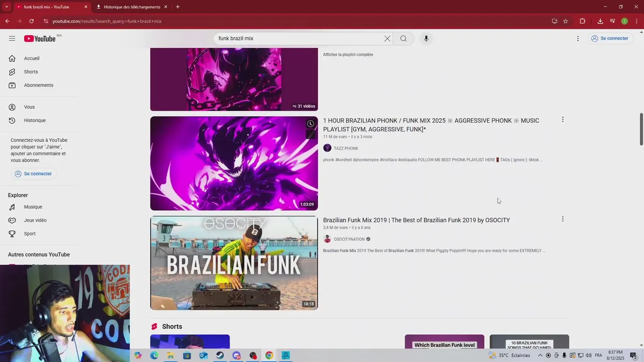This screenshot has height=362, width=644.
Task: Install or cast via address bar screen icon
Action: click(554, 21)
